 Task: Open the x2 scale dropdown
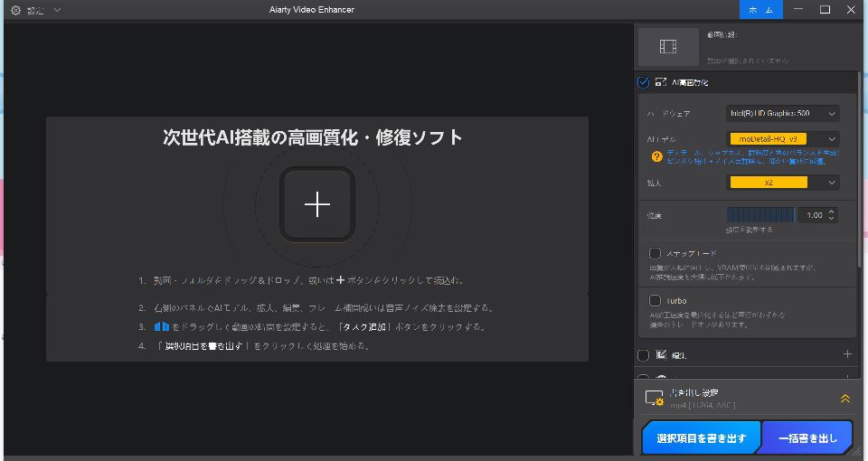tap(782, 183)
